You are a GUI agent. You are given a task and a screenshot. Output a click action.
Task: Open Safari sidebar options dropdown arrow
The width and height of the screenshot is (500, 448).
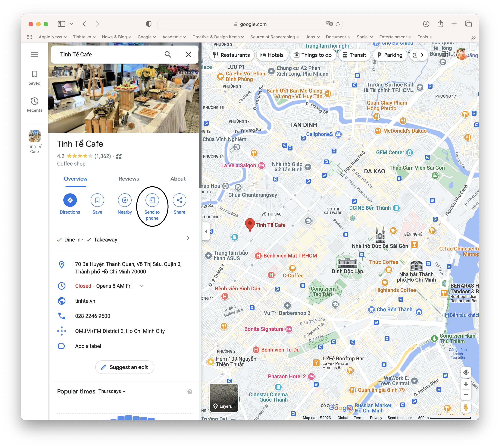(71, 24)
